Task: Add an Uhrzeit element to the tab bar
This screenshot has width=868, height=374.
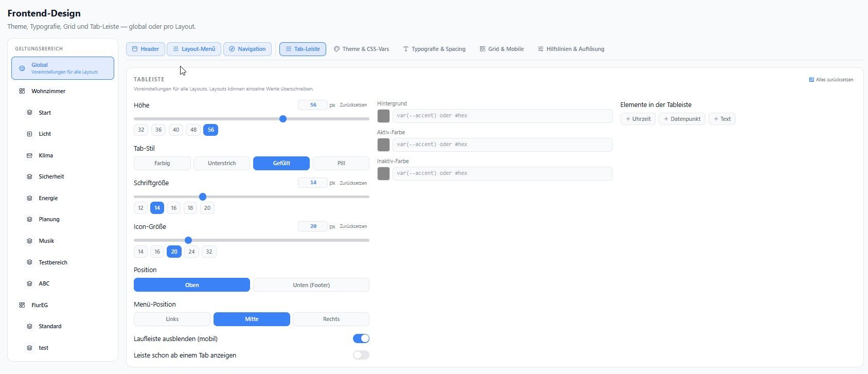Action: [638, 119]
